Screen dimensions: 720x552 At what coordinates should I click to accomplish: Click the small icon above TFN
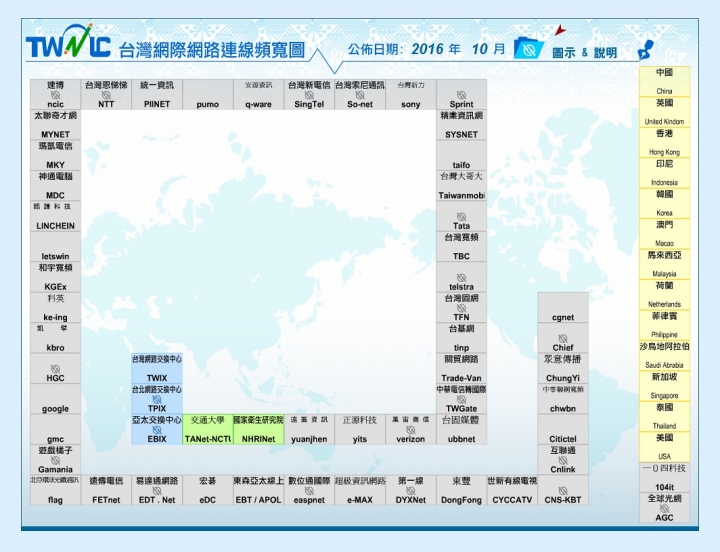(x=461, y=308)
